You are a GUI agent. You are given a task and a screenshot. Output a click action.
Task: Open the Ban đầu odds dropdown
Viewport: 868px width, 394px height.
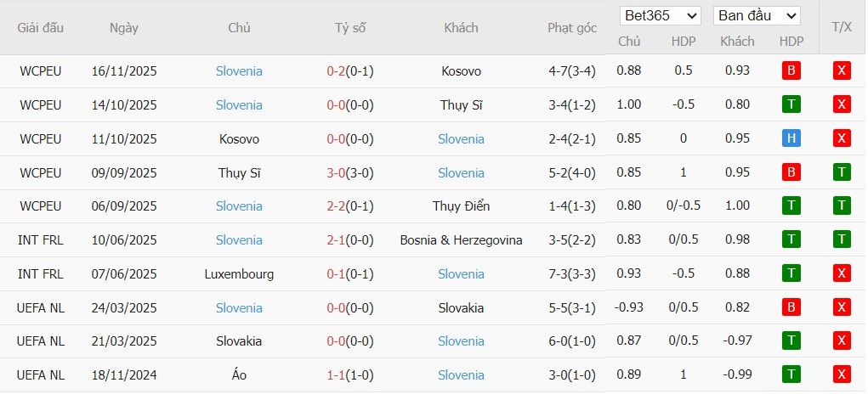tap(757, 16)
